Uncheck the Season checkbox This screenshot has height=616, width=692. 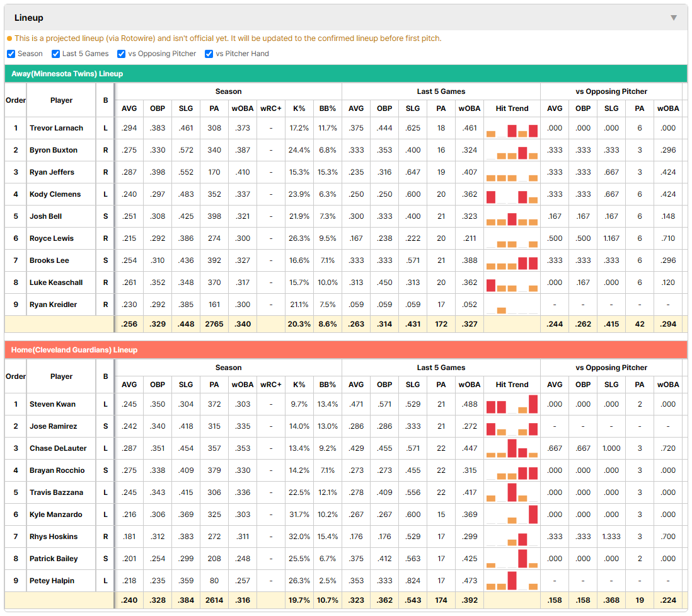click(11, 54)
